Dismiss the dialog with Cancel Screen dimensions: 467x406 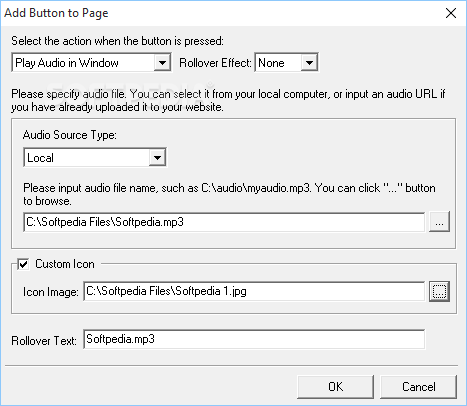pyautogui.click(x=418, y=387)
